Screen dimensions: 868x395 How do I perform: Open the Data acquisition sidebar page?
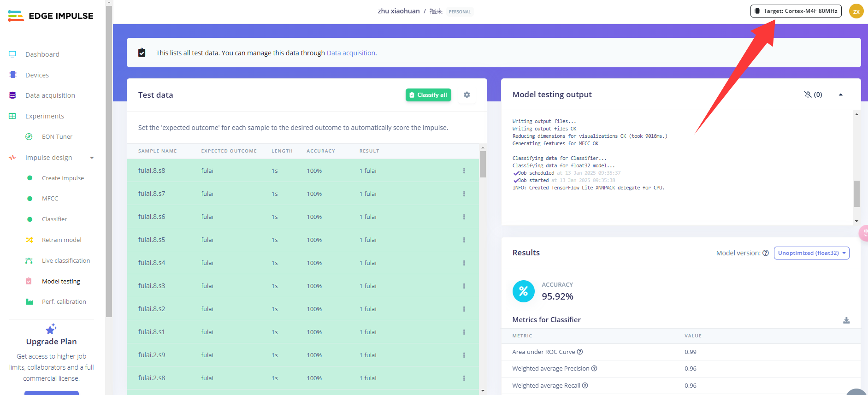point(50,95)
